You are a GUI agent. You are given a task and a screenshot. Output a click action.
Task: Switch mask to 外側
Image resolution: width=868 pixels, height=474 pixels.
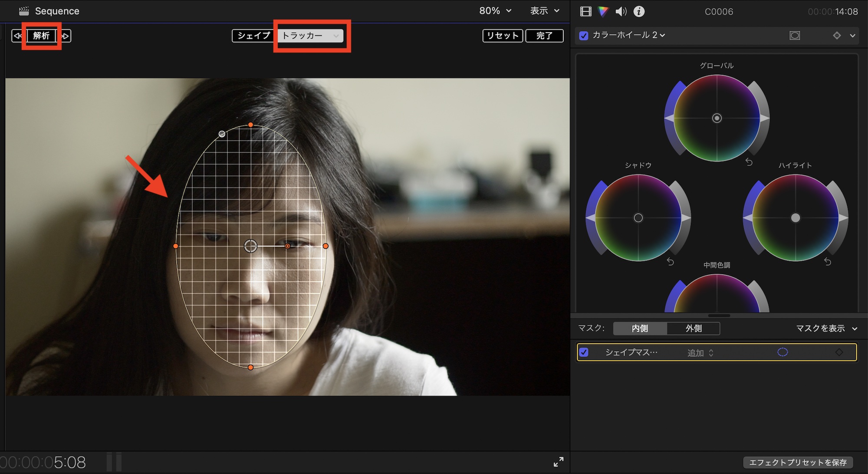[x=693, y=329]
